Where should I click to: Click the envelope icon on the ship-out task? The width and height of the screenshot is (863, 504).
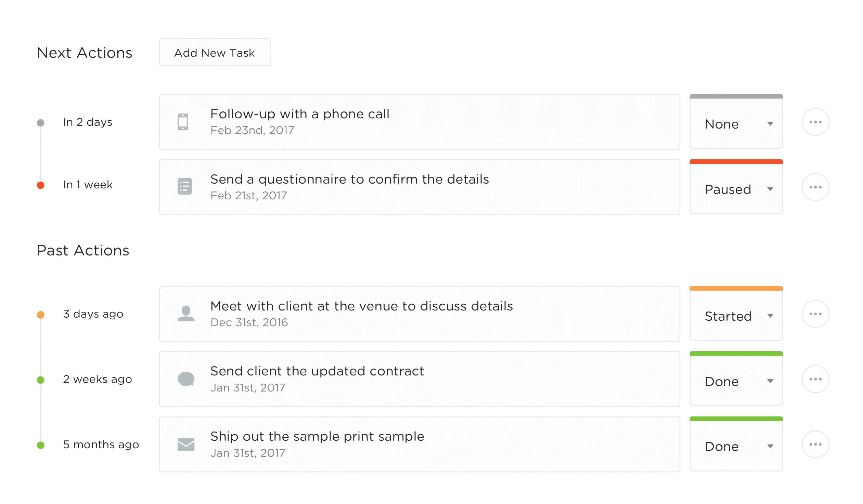coord(186,445)
